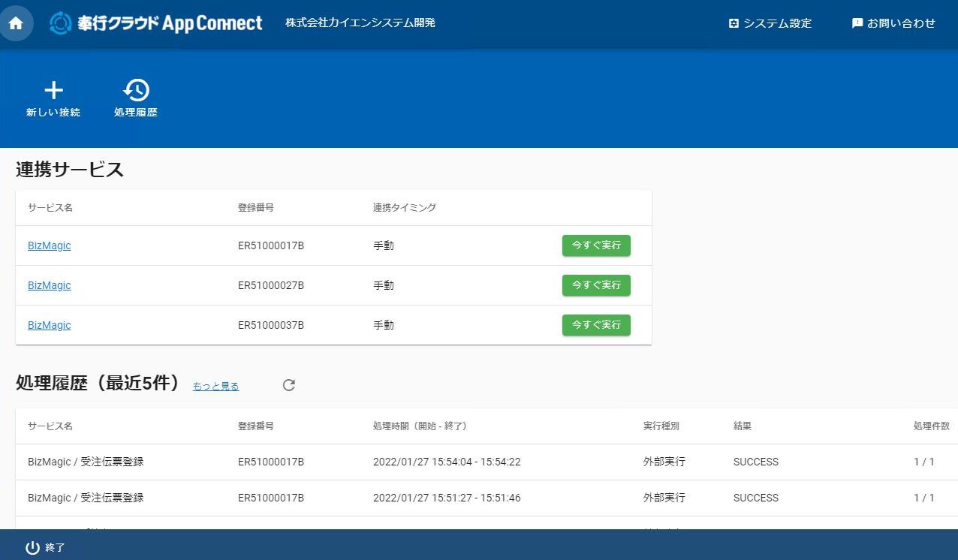Open the 処理履歴 toolbar button

coord(136,99)
